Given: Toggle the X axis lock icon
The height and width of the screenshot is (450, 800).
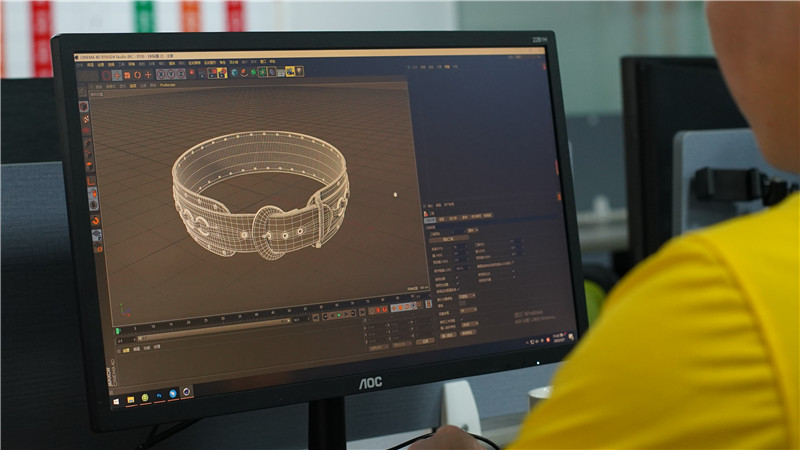Looking at the screenshot, I should click(x=161, y=74).
